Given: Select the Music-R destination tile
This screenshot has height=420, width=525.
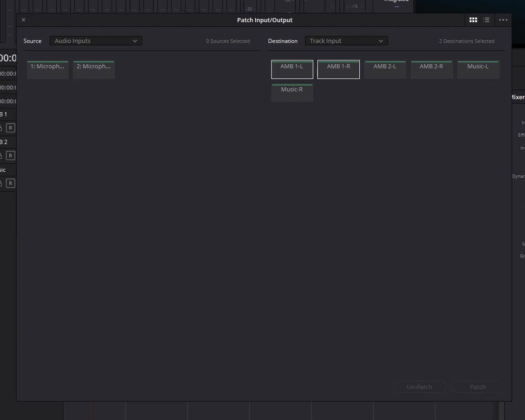Looking at the screenshot, I should tap(292, 92).
